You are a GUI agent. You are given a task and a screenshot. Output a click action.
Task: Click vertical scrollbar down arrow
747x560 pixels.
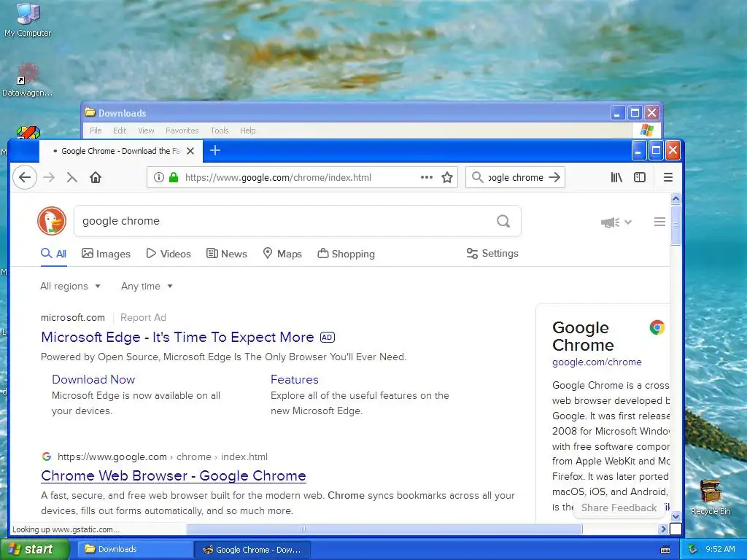pyautogui.click(x=676, y=517)
